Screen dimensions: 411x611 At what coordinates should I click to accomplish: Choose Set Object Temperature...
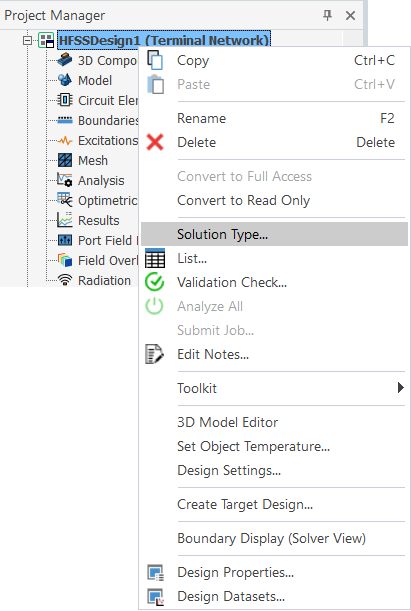point(274,446)
